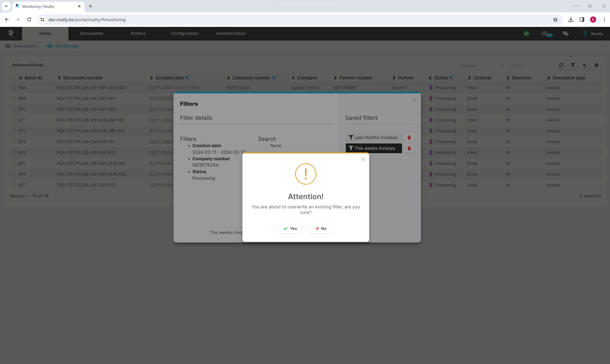The image size is (610, 364).
Task: Click the refresh grid icon
Action: coord(561,65)
